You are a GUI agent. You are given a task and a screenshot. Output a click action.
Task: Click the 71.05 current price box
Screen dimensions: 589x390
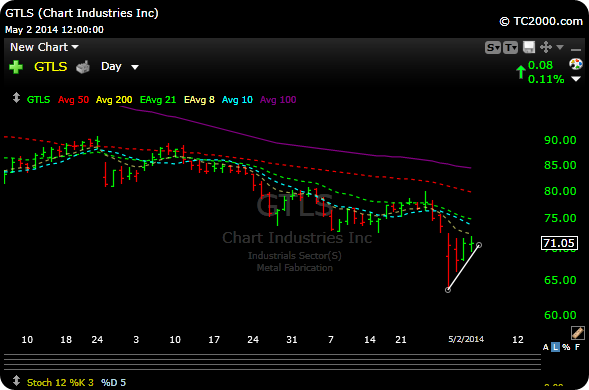coord(559,243)
